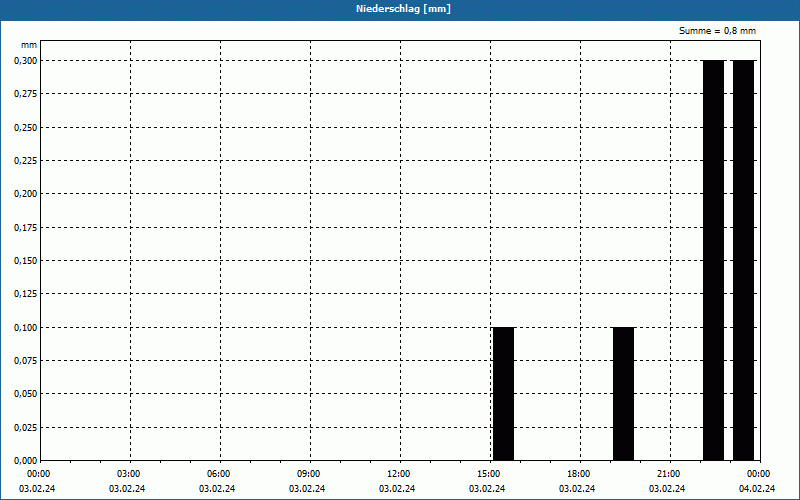Image resolution: width=800 pixels, height=500 pixels.
Task: Select the last 0,3 mm bar before 00:00
Action: tap(743, 261)
